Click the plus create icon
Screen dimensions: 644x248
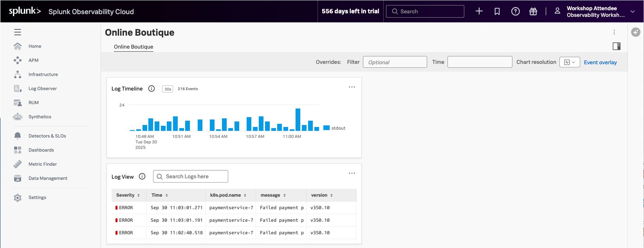coord(479,11)
